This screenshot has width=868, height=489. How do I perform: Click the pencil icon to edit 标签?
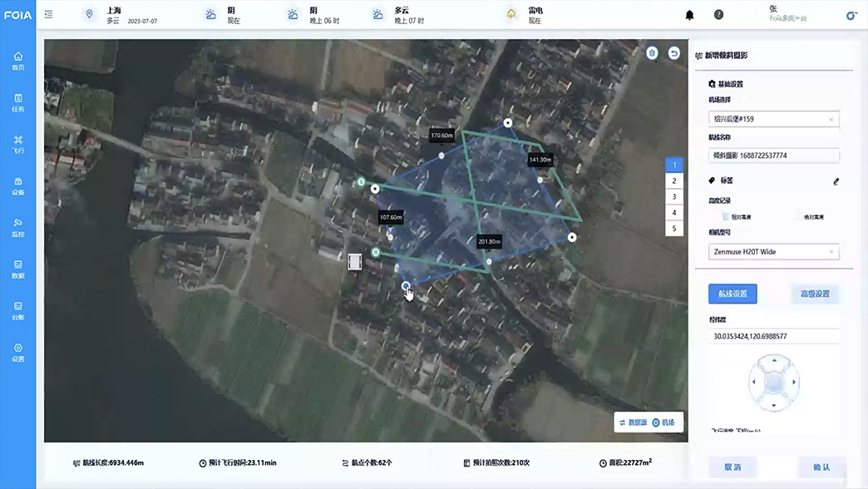click(836, 181)
